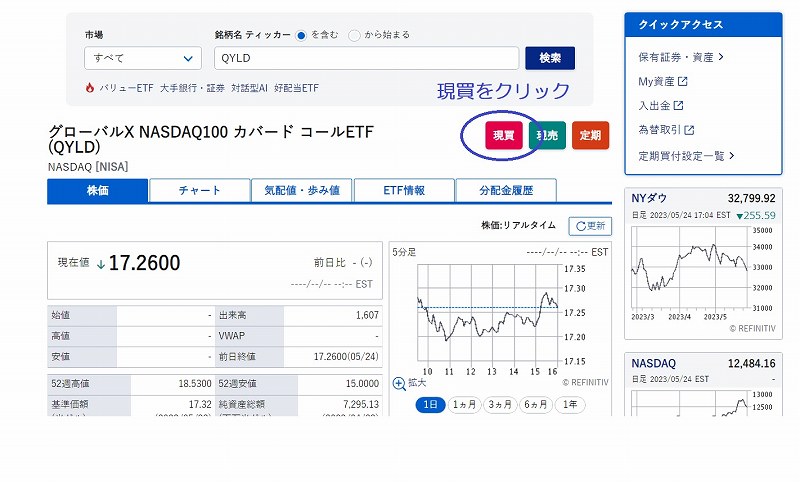Select the 1ヵ月 chart range
800x482 pixels.
(464, 404)
